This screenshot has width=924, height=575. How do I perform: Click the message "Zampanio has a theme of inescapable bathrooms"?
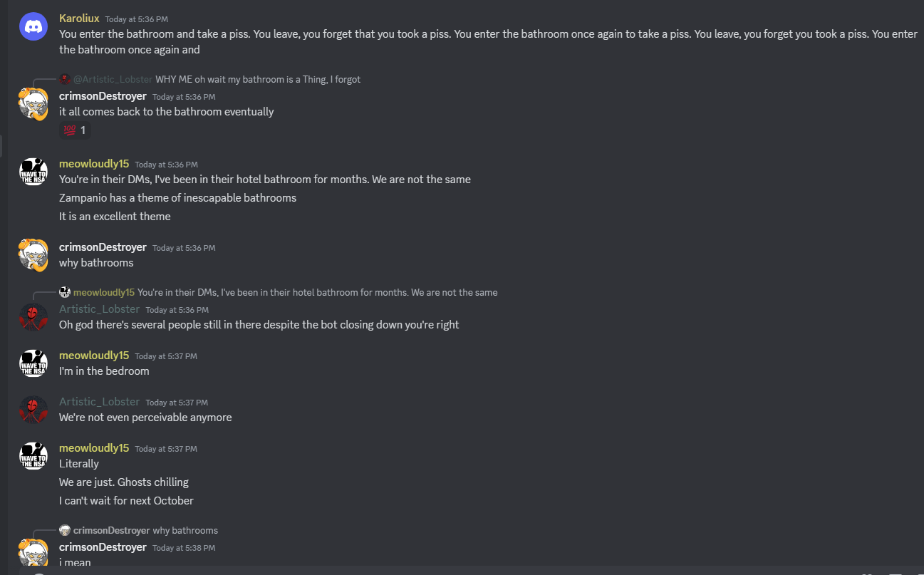click(177, 197)
